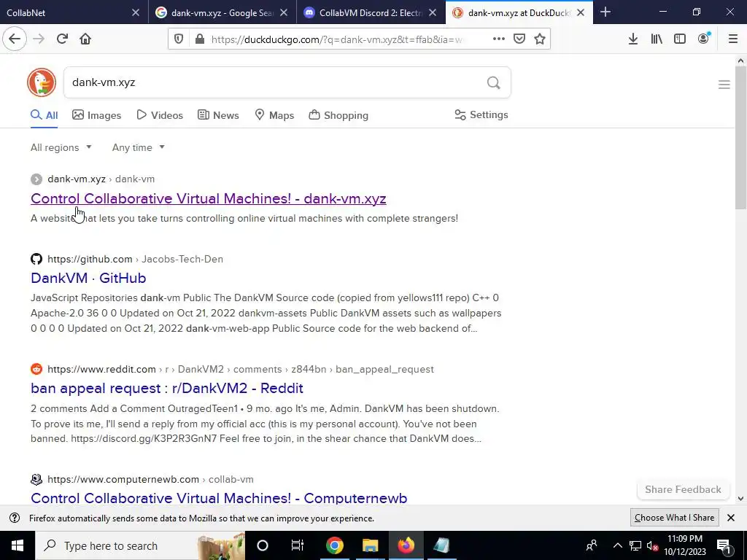Submit search with magnifier icon

pyautogui.click(x=494, y=83)
